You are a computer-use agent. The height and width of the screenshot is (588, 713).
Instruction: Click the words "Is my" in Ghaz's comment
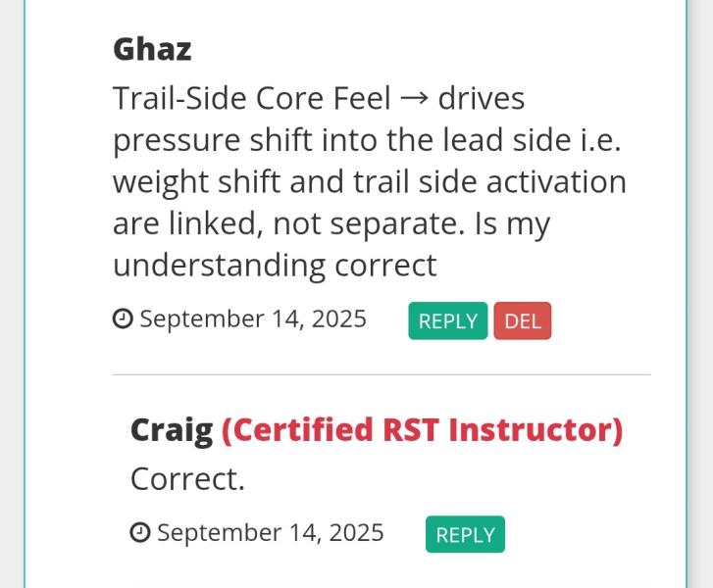pos(512,224)
